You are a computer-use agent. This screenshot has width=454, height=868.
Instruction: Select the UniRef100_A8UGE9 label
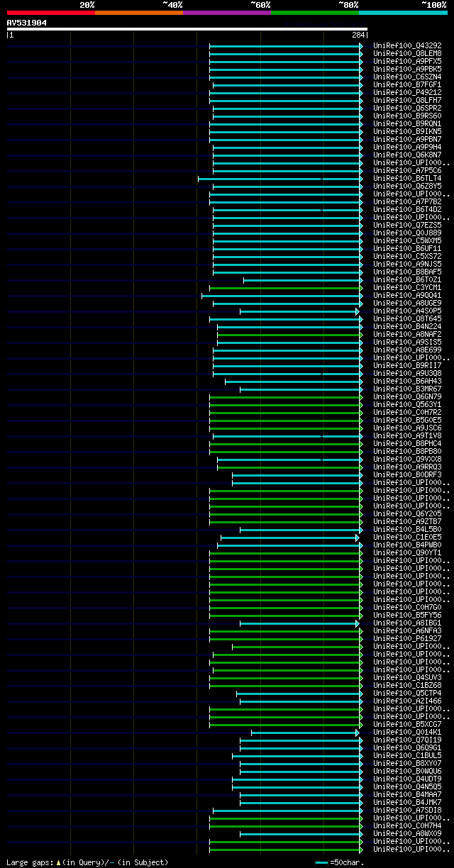coord(407,303)
